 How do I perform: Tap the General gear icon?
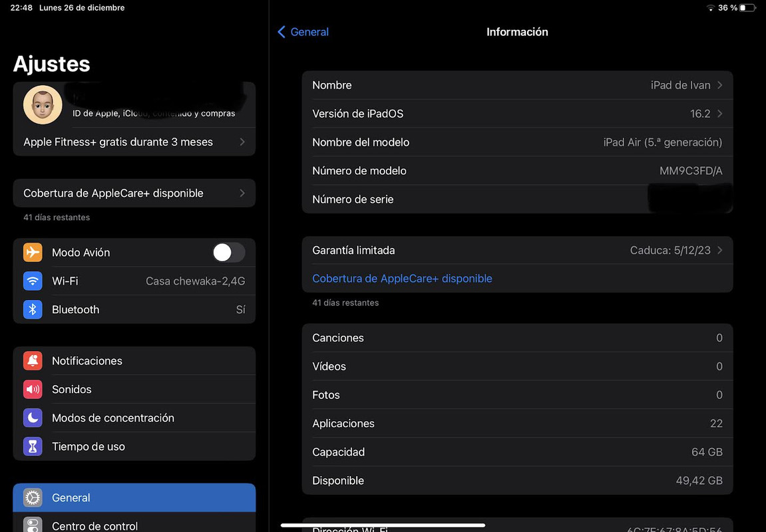[x=33, y=497]
